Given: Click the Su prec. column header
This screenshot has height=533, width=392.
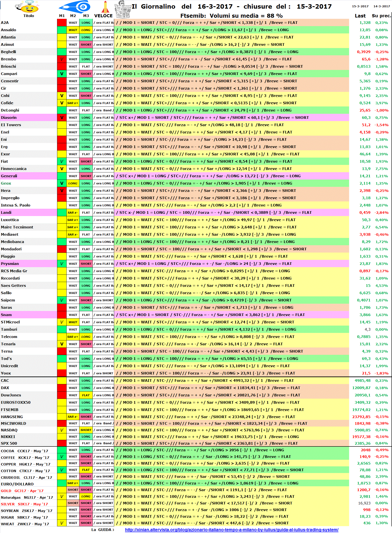Looking at the screenshot, I should point(381,16).
